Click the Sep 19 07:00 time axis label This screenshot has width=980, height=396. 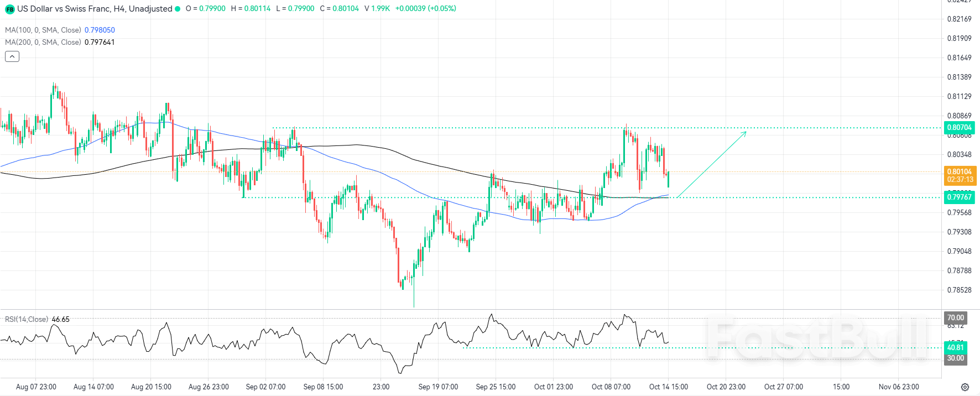438,387
